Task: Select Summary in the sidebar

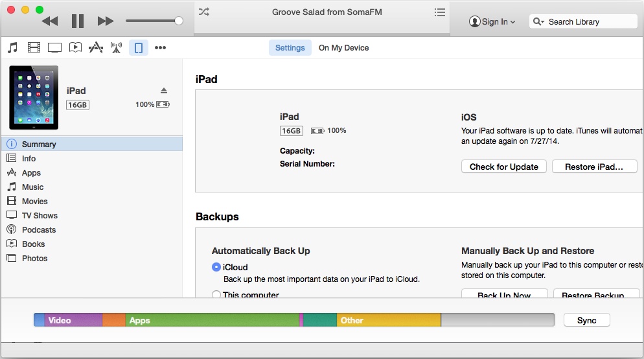Action: point(92,144)
